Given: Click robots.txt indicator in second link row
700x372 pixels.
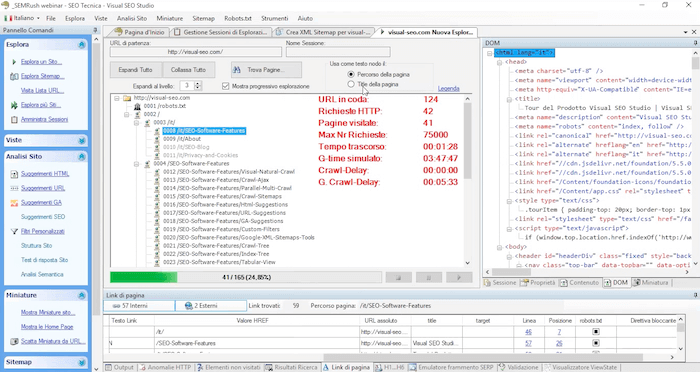Looking at the screenshot, I should 596,343.
